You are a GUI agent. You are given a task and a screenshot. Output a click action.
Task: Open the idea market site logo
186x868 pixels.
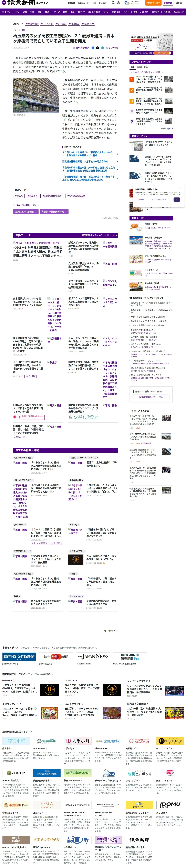click(108, 741)
